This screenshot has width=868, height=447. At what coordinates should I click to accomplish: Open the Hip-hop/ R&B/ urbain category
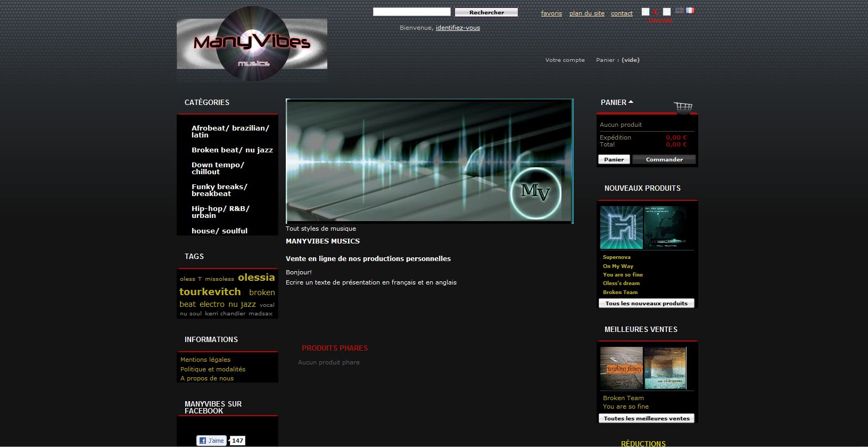[x=220, y=212]
